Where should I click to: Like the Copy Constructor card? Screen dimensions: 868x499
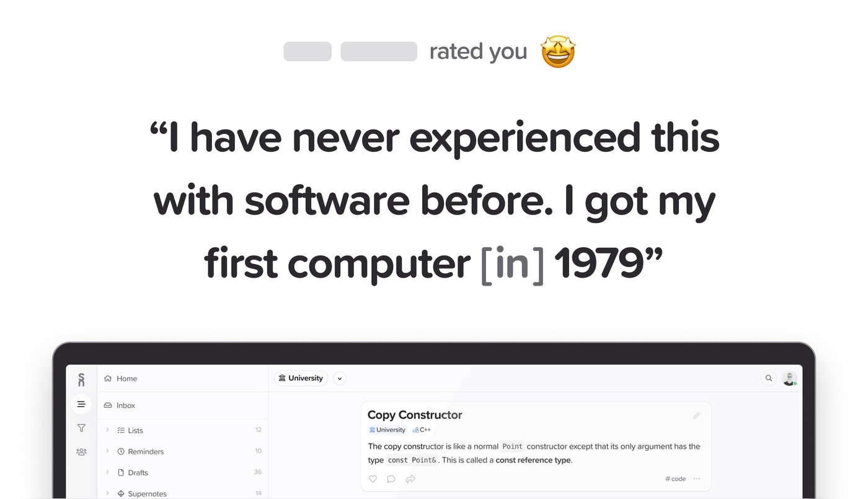[x=373, y=479]
